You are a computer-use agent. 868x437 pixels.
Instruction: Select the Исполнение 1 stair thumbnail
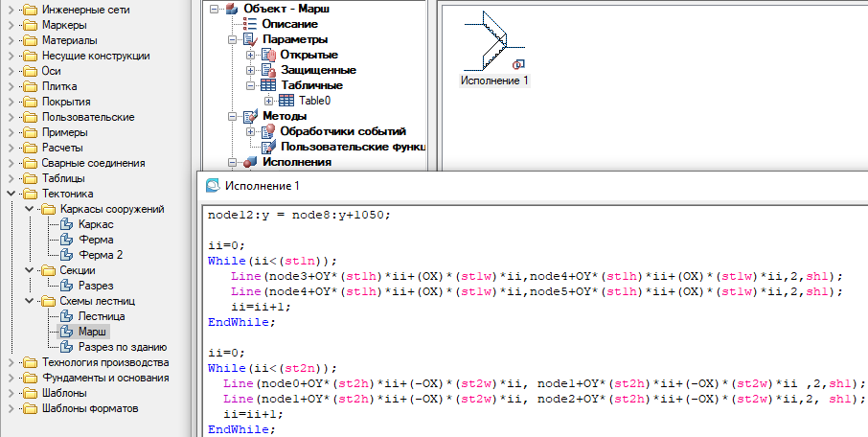[494, 41]
